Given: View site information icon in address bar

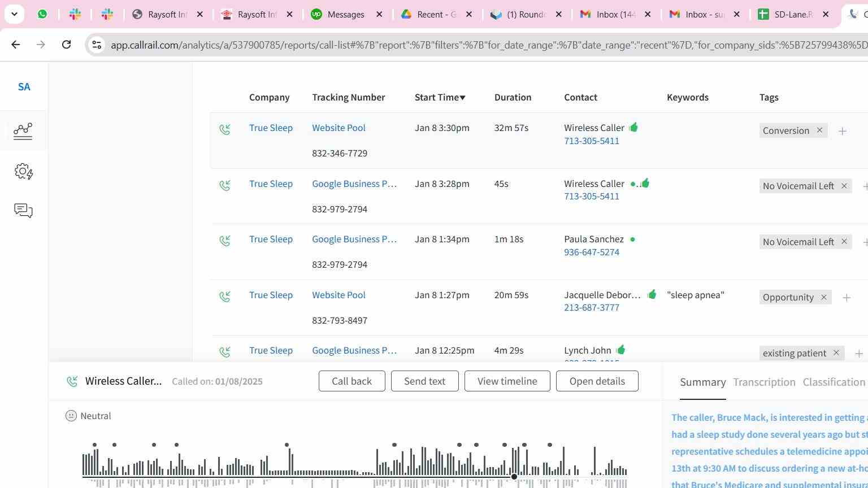Looking at the screenshot, I should click(x=97, y=45).
